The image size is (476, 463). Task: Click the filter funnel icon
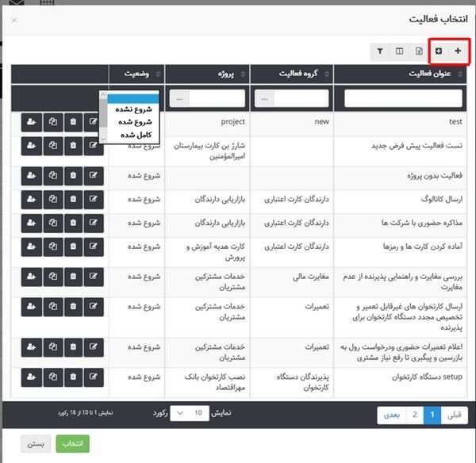pyautogui.click(x=381, y=52)
